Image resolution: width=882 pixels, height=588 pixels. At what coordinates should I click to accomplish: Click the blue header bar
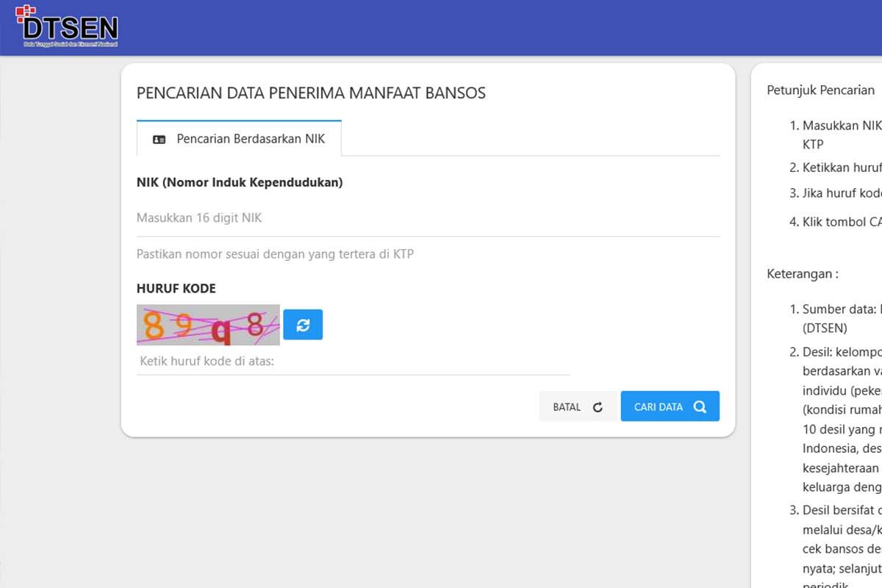(441, 28)
